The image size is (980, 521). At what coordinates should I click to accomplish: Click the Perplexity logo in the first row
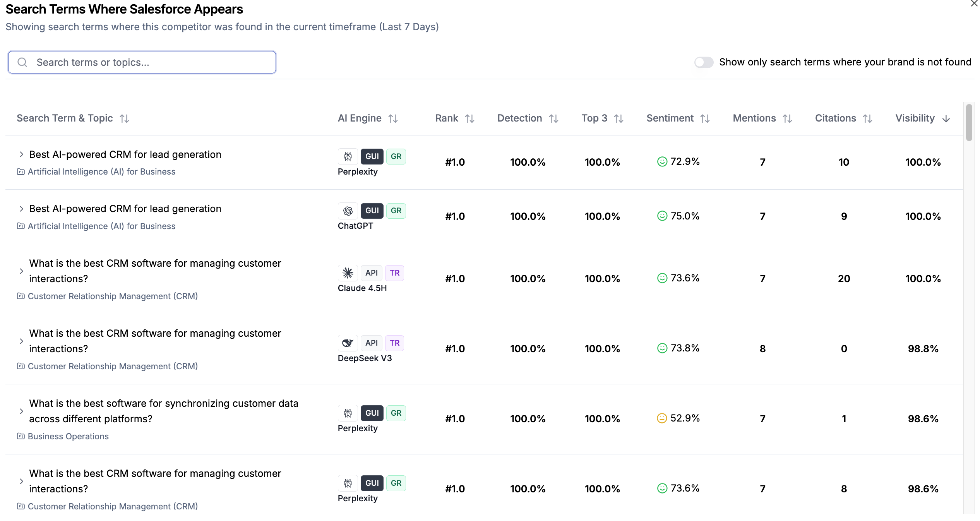click(348, 156)
